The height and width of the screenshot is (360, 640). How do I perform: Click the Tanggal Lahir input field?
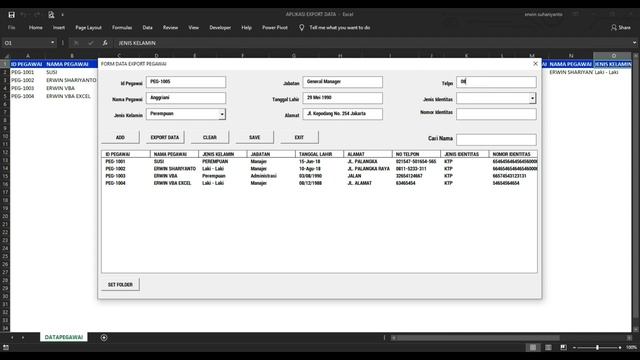342,98
